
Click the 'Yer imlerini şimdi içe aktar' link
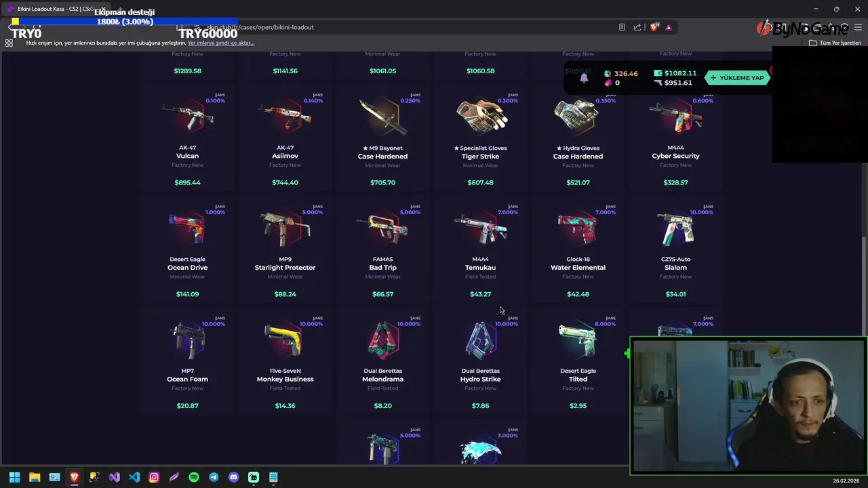coord(221,43)
